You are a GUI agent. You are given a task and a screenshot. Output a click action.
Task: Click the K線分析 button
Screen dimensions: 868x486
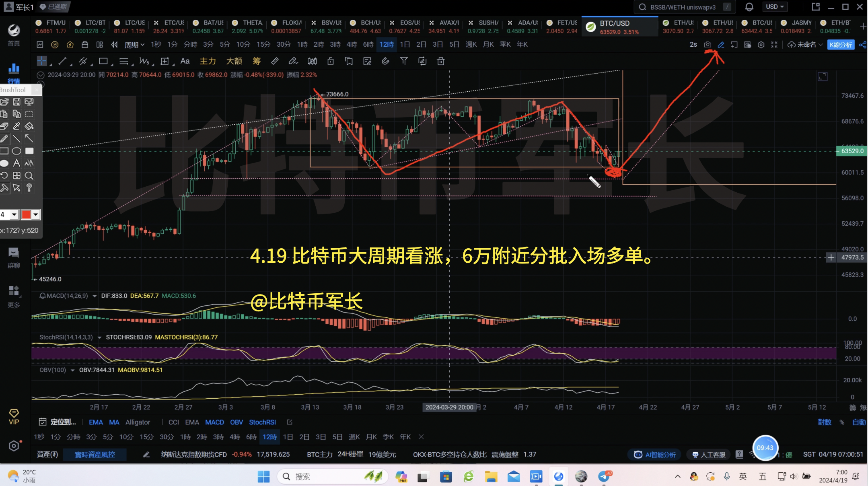[841, 45]
